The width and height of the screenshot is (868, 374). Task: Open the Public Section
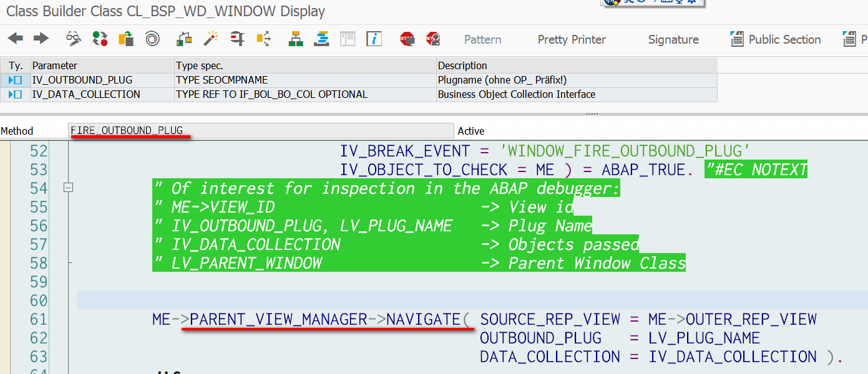pos(784,39)
